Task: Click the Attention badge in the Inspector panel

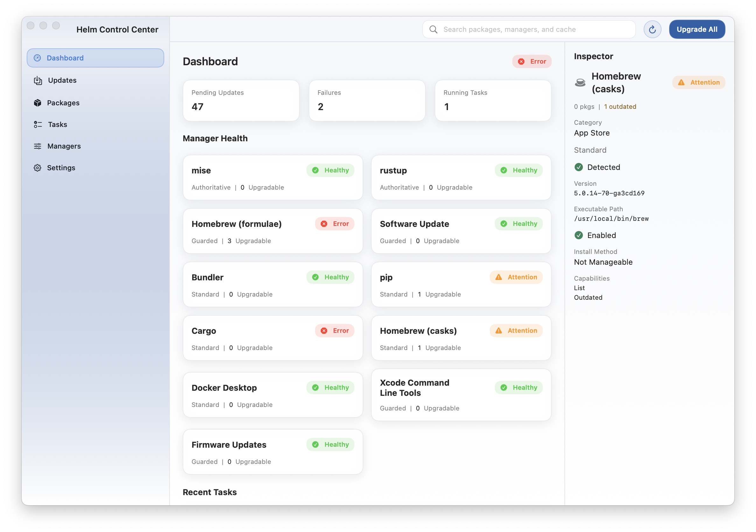Action: 698,82
